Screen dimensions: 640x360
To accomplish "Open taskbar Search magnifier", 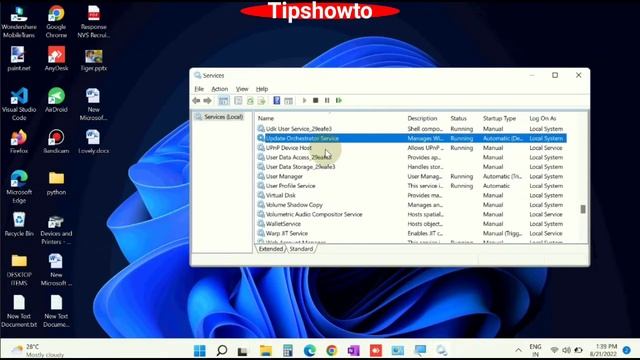I will click(222, 350).
